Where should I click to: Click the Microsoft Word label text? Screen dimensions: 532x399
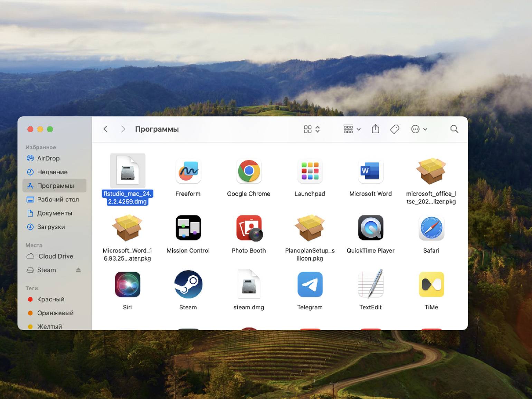click(370, 194)
